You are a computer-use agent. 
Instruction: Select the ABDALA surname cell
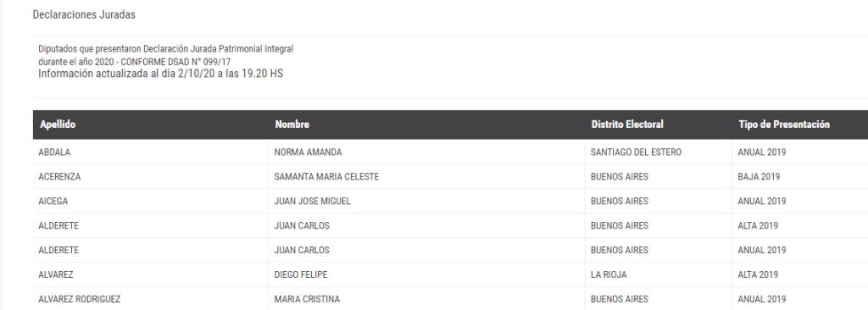[54, 152]
